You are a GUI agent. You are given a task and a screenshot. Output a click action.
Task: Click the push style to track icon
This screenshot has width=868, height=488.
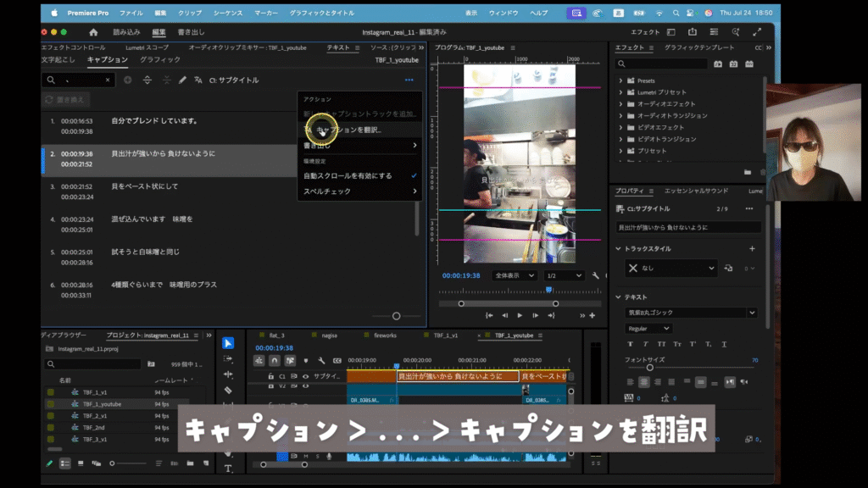point(728,269)
